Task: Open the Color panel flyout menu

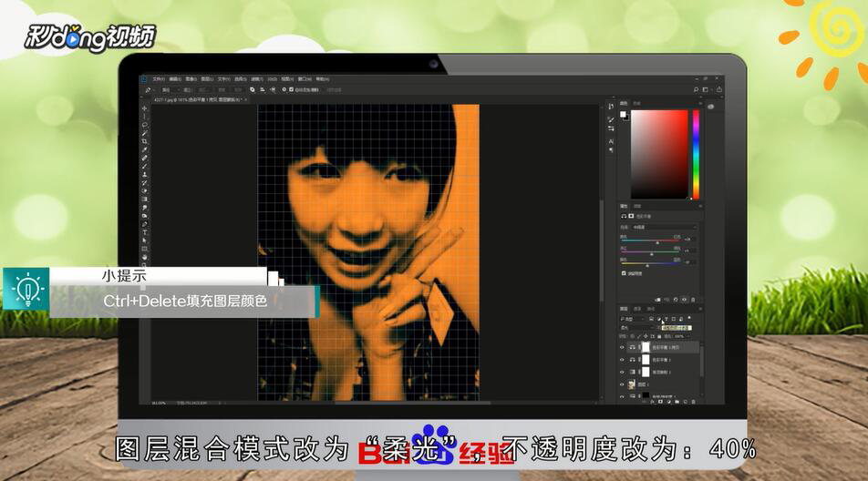Action: 700,103
